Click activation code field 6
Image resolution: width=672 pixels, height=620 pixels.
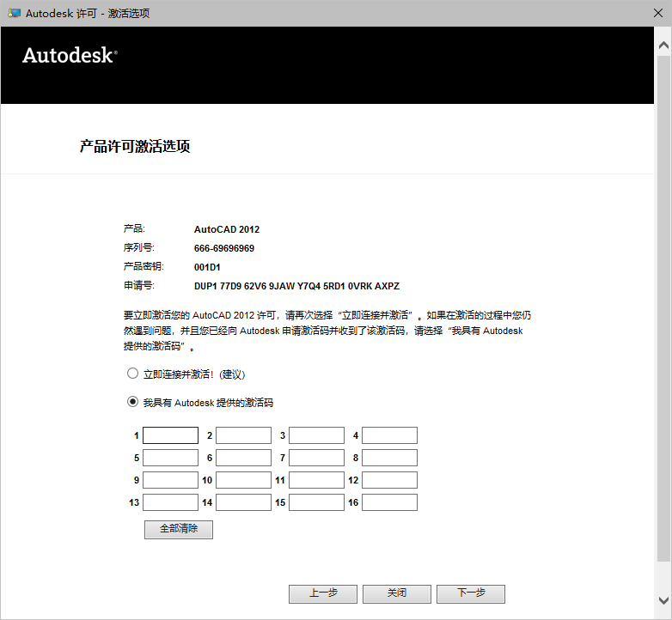243,458
